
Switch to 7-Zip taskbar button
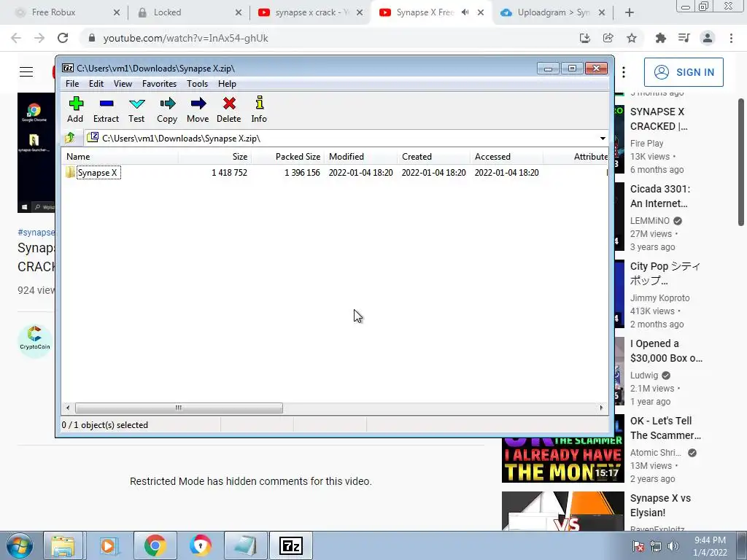point(291,545)
